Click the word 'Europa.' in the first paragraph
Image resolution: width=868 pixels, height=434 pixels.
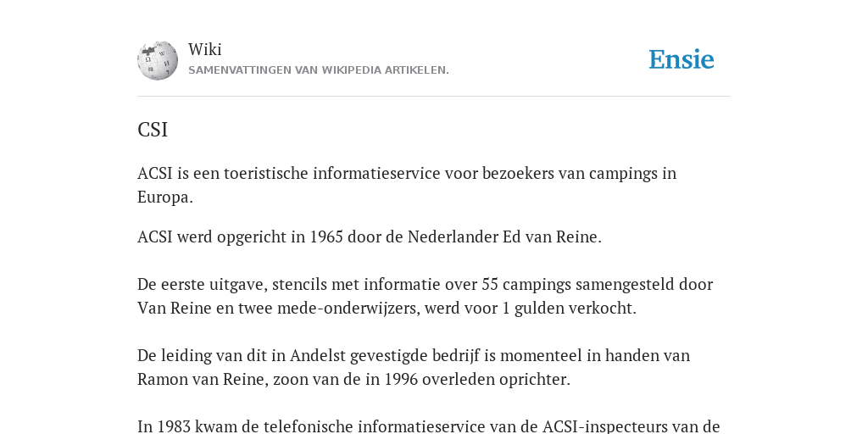pos(165,197)
